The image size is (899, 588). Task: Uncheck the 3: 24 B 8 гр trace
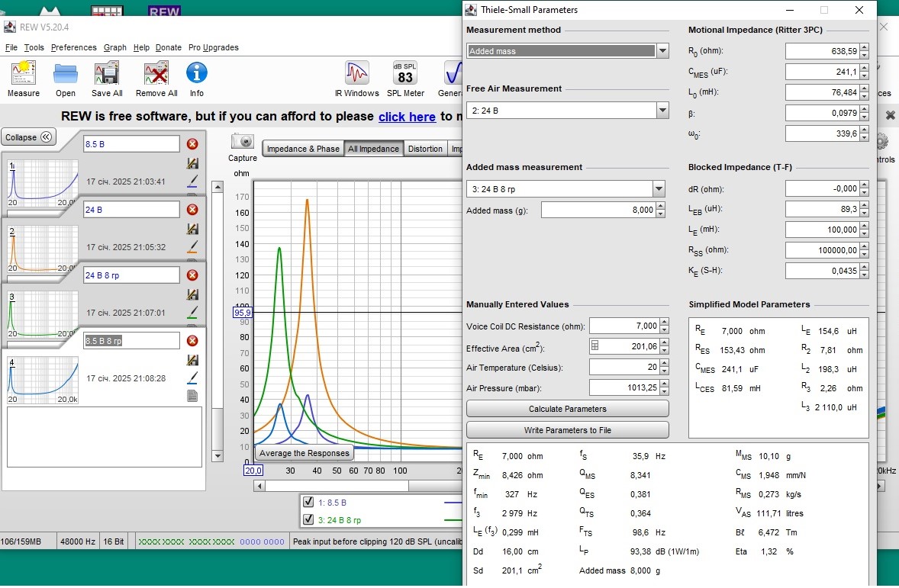pyautogui.click(x=308, y=520)
